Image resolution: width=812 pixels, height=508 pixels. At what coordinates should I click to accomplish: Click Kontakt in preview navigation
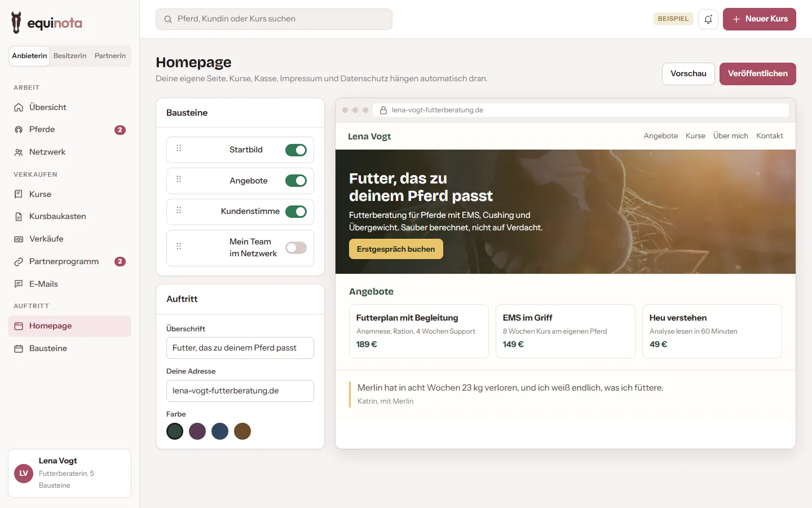click(x=770, y=136)
